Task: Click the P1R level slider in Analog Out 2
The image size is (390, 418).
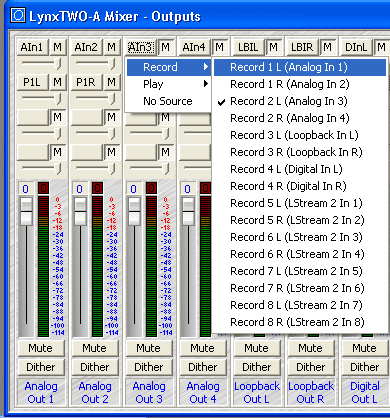Action: click(95, 98)
